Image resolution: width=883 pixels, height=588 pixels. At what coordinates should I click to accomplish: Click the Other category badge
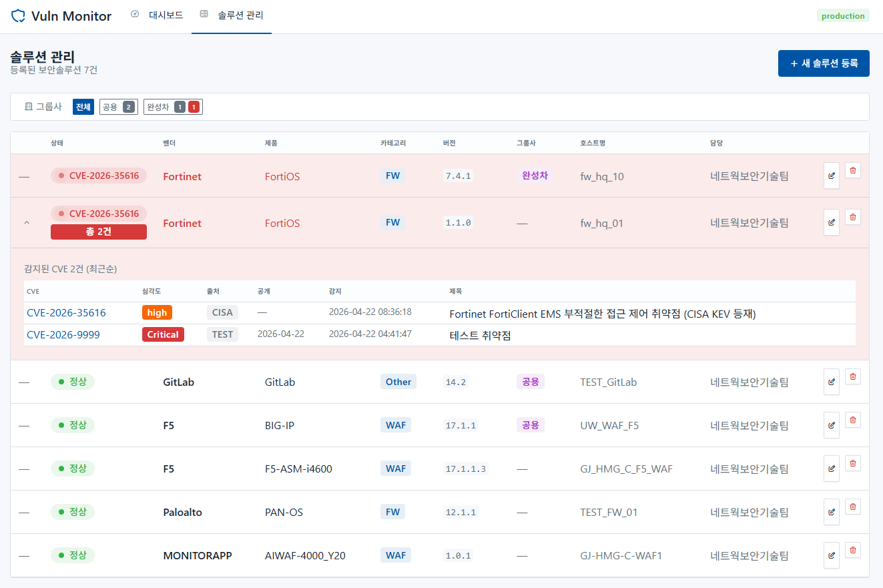click(x=398, y=382)
